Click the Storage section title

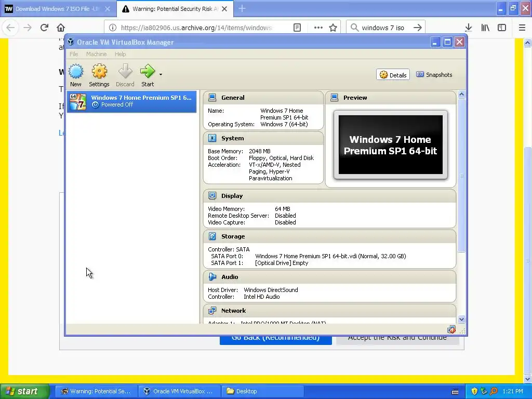233,236
